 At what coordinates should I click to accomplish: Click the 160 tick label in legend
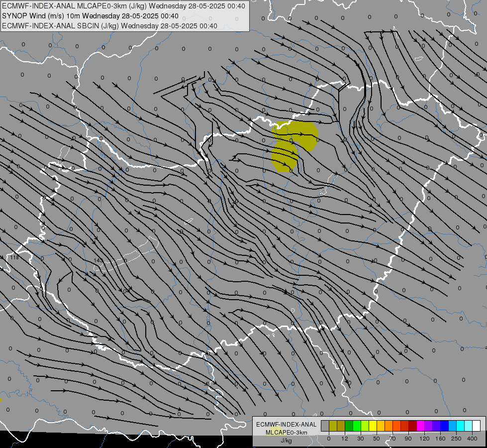tap(440, 439)
